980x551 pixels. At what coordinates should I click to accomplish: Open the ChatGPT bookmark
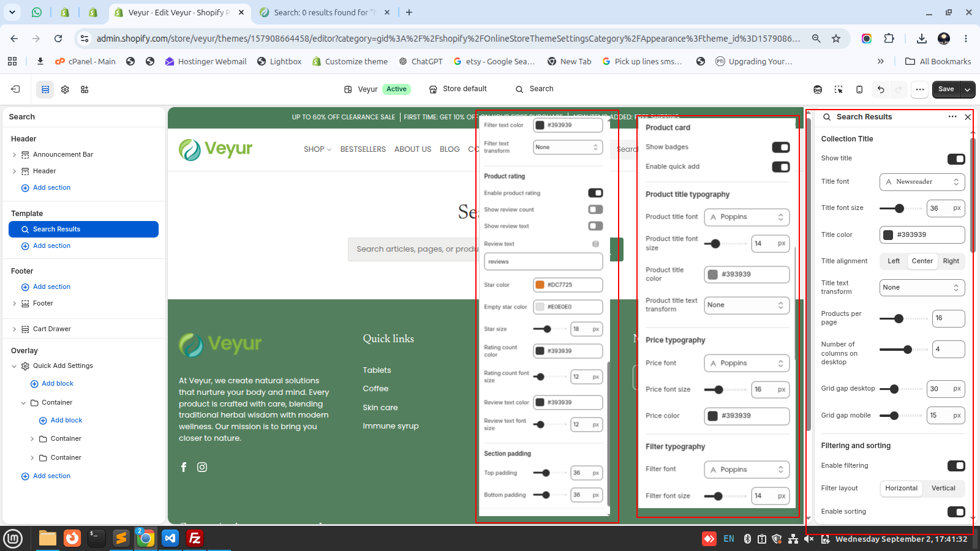click(420, 61)
